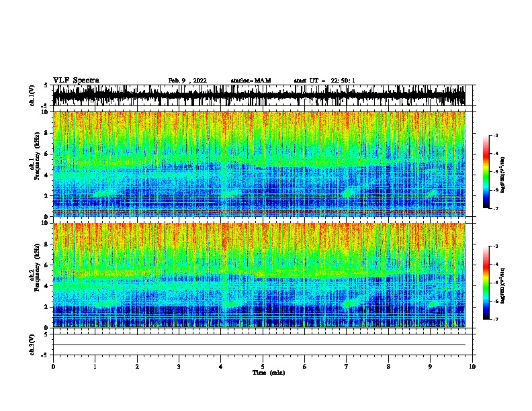
Task: Click the ch.2 spectrogram panel
Action: 259,275
